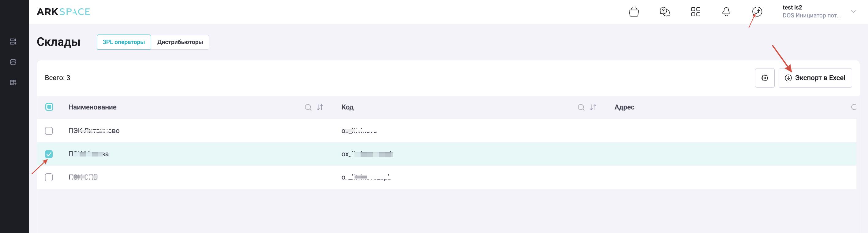The width and height of the screenshot is (868, 233).
Task: Switch to the 3PL операторы tab
Action: (124, 42)
